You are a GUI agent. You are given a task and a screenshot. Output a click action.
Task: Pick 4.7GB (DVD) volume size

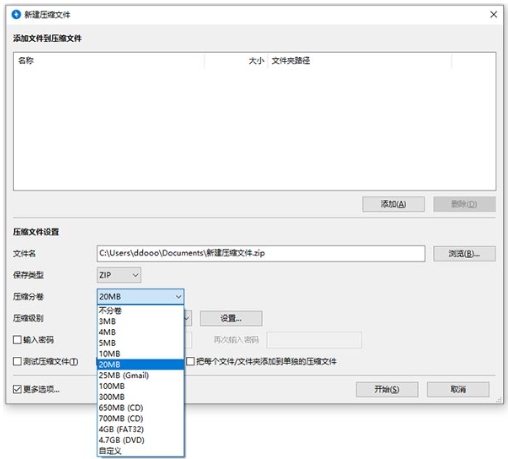click(140, 440)
